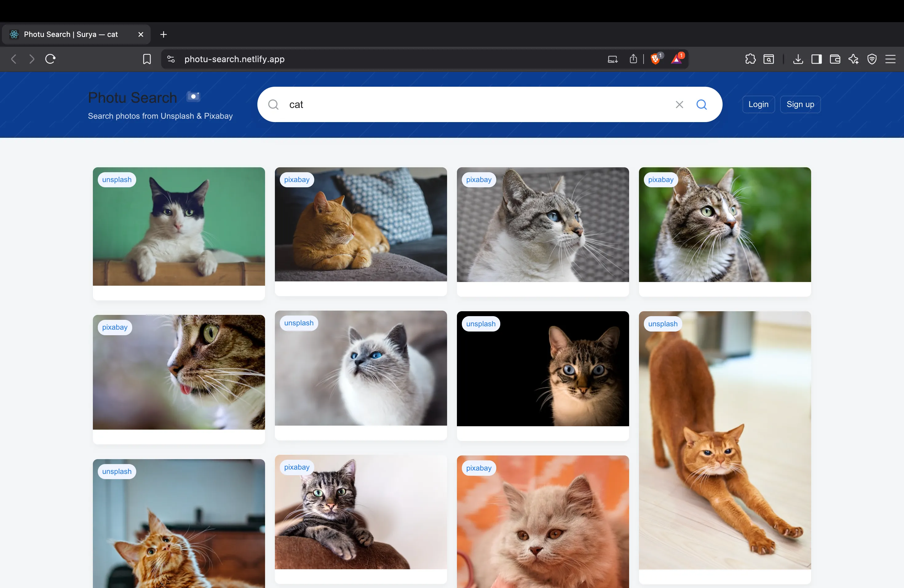Open Brave Rewards triangle icon
The height and width of the screenshot is (588, 904).
[677, 59]
